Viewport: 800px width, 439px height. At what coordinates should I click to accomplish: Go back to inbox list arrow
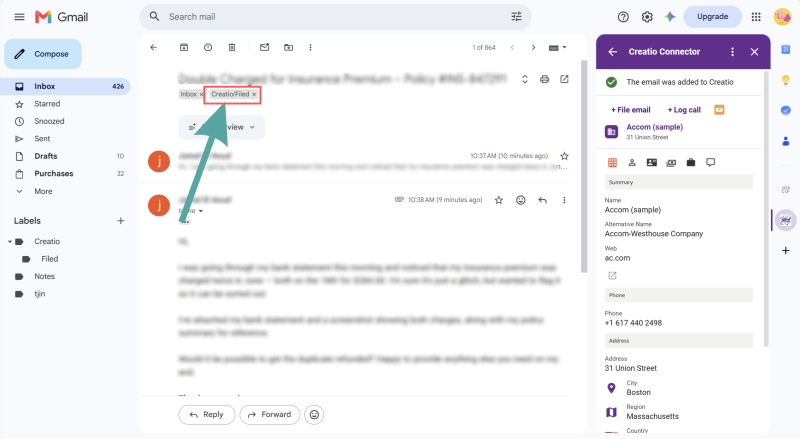(x=154, y=47)
